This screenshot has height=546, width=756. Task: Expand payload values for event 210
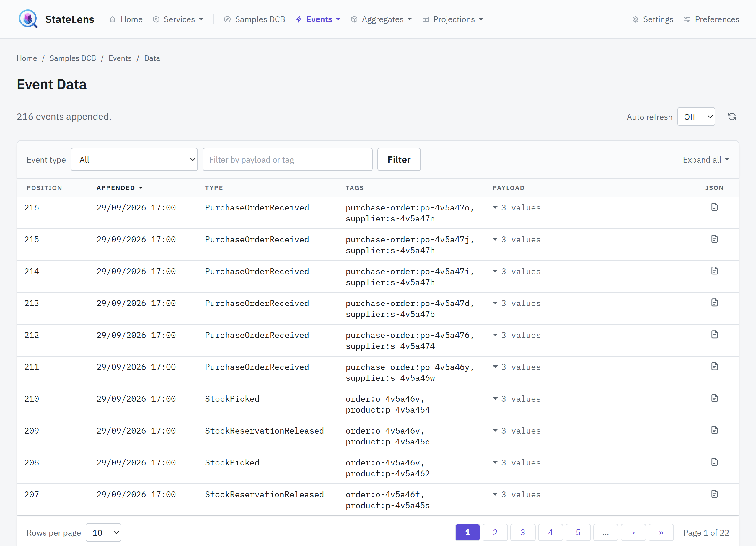517,399
